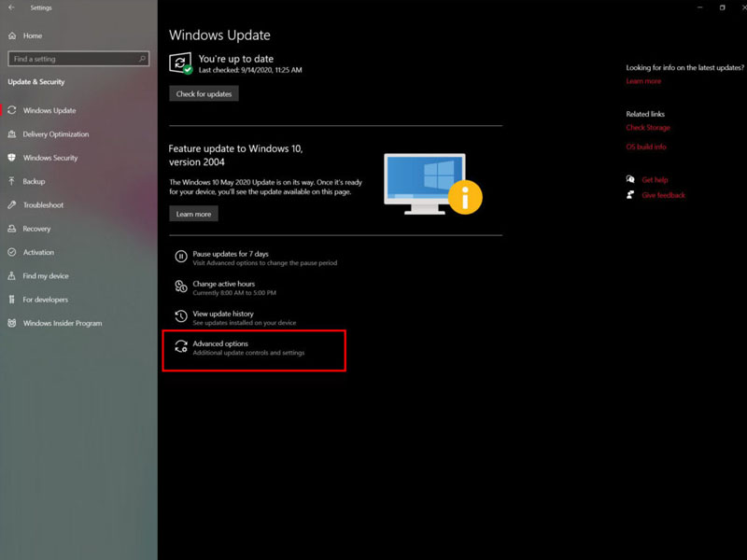Click the Backup upload arrow icon
The image size is (747, 560).
[12, 181]
